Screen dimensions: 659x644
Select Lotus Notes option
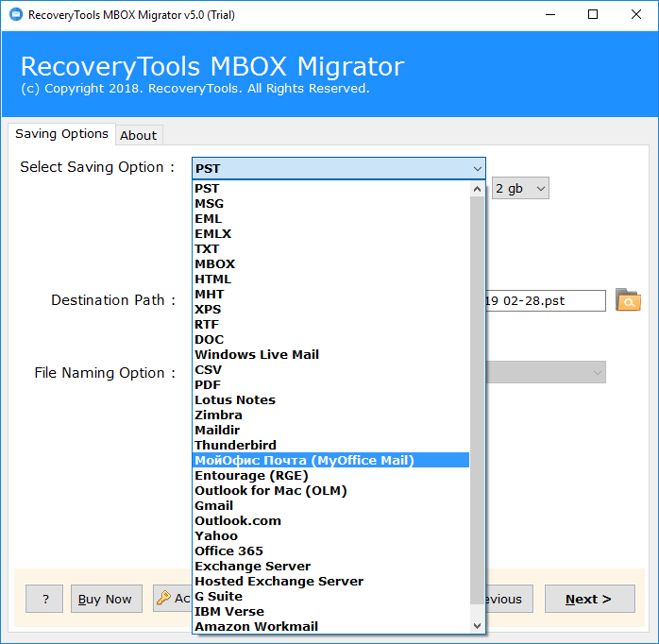pos(331,400)
